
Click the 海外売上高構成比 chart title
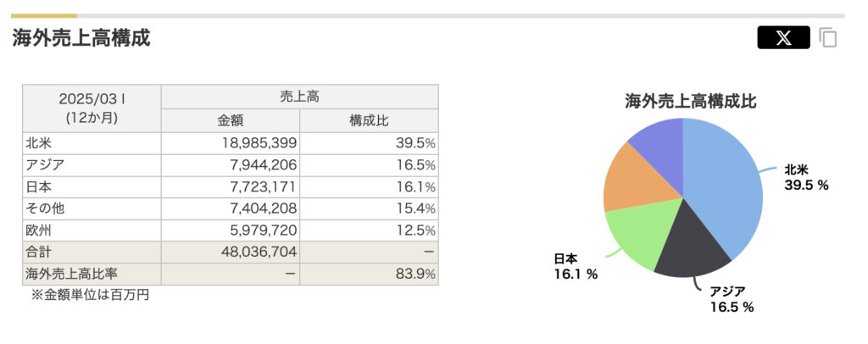(690, 102)
